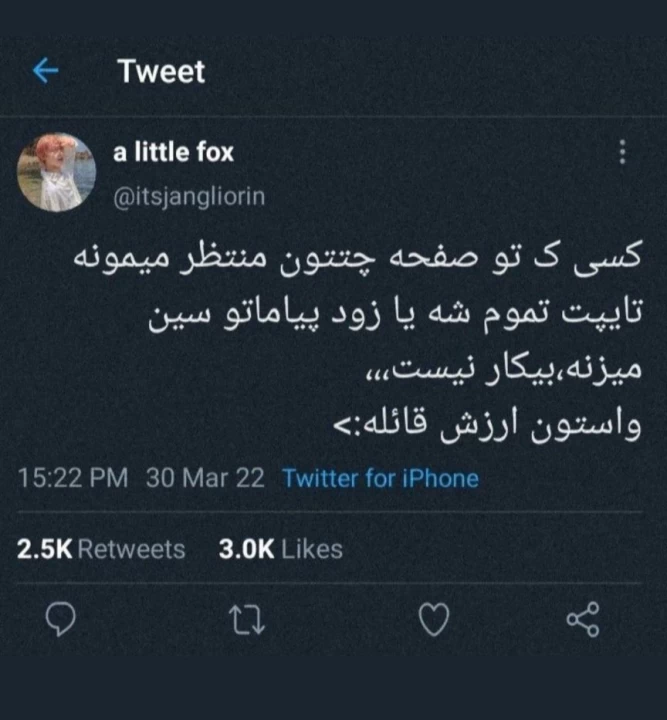View the 3.0K Likes list
The image size is (667, 720).
click(280, 549)
